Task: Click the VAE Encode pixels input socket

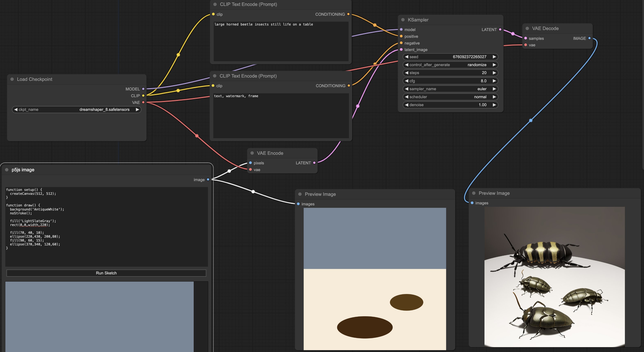Action: [250, 163]
